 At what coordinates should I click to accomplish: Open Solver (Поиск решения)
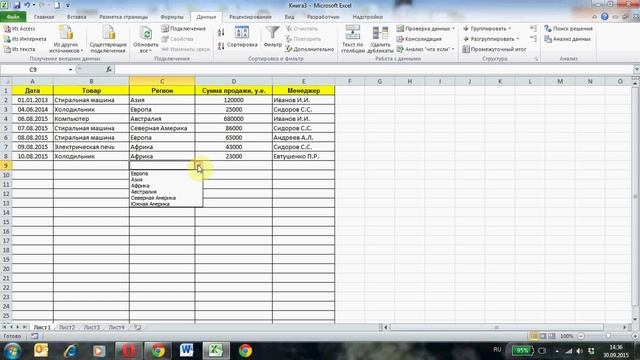tap(569, 29)
